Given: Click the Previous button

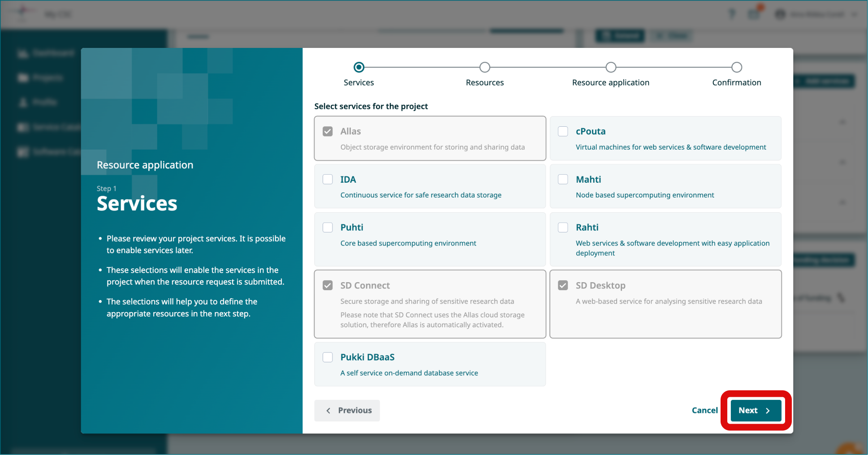Looking at the screenshot, I should 347,410.
